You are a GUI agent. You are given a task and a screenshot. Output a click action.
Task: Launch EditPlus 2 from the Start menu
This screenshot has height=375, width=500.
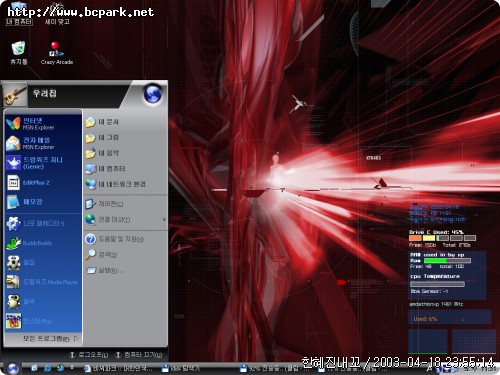click(43, 182)
